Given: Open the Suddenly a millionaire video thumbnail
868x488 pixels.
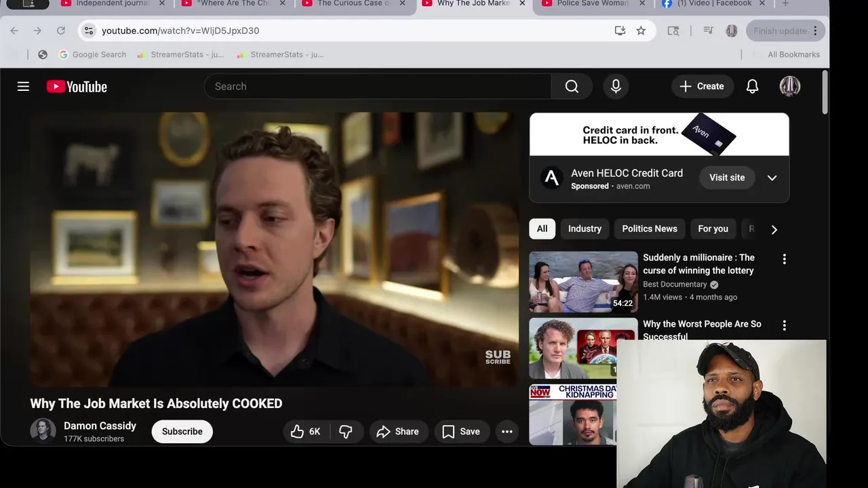Looking at the screenshot, I should click(583, 281).
